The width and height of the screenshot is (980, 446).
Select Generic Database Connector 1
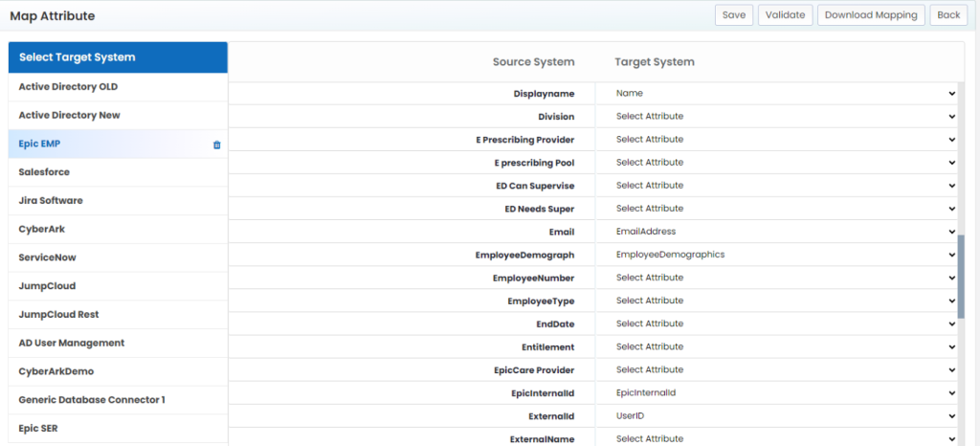[x=118, y=399]
